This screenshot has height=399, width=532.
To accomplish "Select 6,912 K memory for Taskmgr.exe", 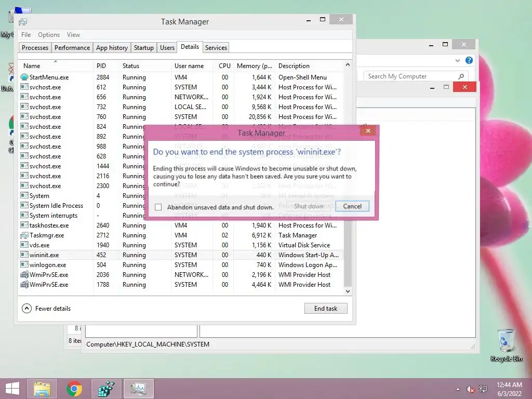I will click(x=262, y=235).
